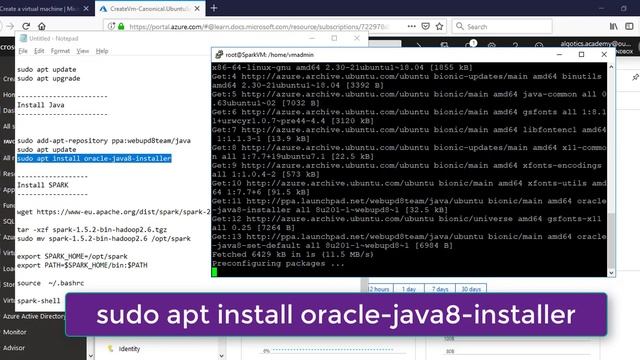Open Notepad's Help menu

tap(102, 51)
